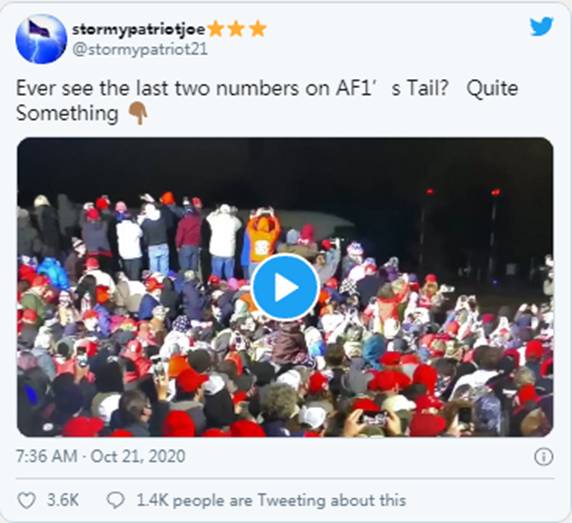Open the 7:36 AM timestamp link
The image size is (572, 523).
(x=46, y=456)
